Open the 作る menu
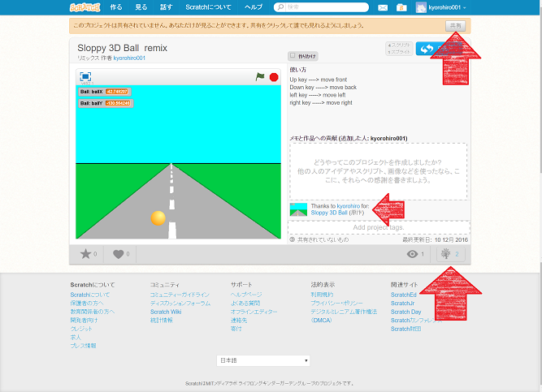542x392 pixels. 116,7
